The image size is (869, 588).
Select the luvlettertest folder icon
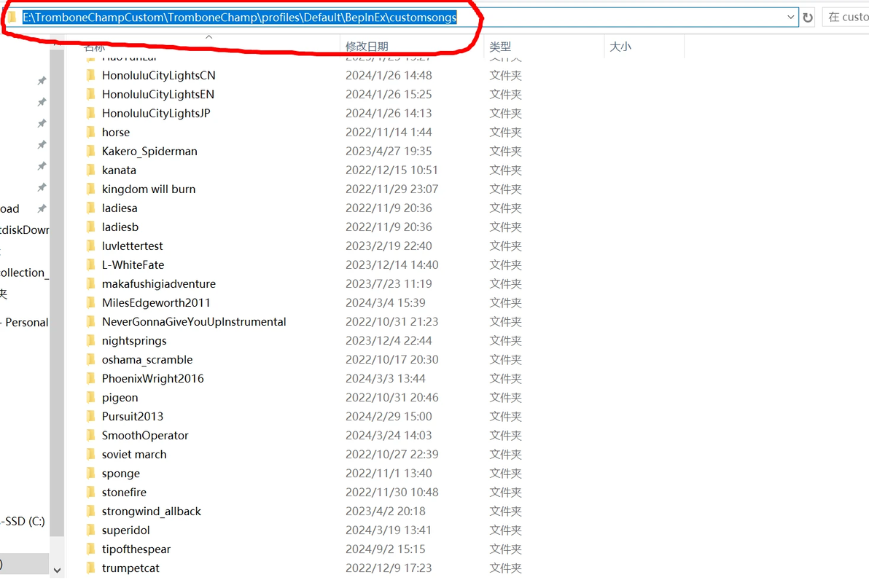(91, 246)
